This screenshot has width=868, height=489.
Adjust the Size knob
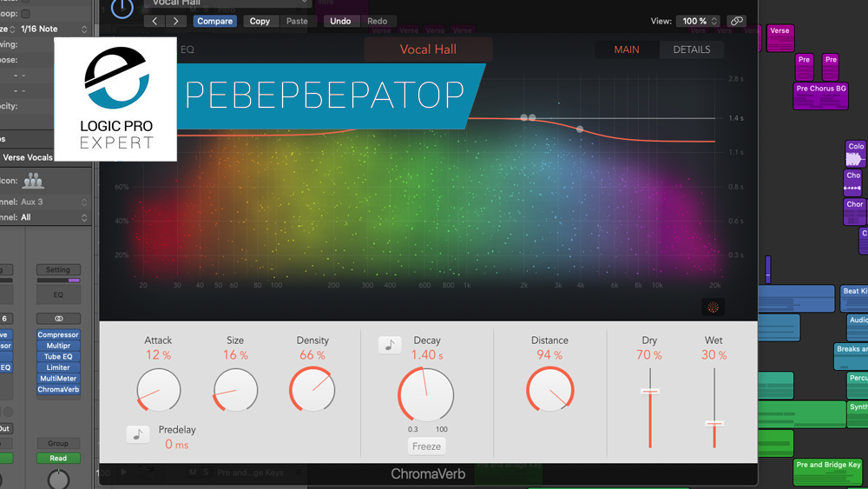pos(235,390)
